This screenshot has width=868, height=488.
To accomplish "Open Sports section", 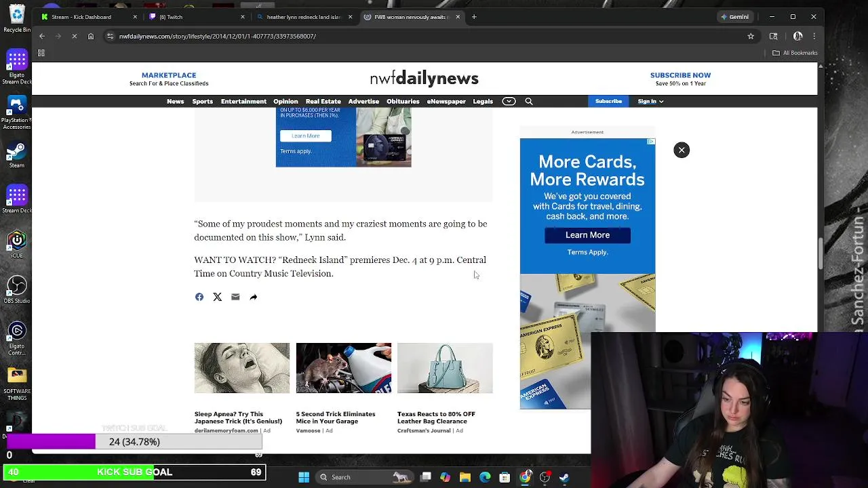I will click(202, 101).
